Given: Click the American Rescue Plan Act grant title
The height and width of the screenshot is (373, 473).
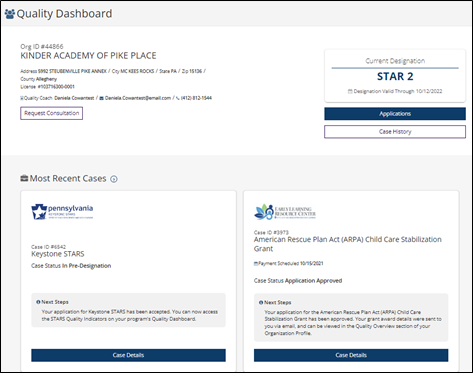Looking at the screenshot, I should click(x=348, y=244).
